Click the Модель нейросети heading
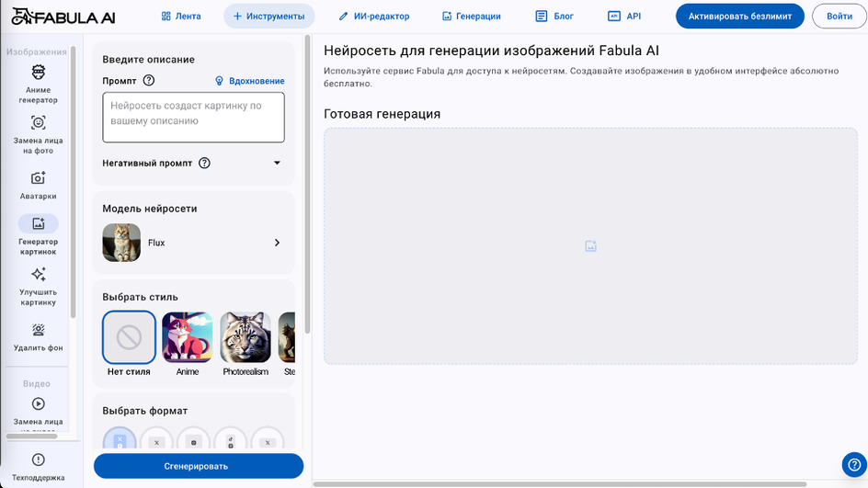 point(150,209)
